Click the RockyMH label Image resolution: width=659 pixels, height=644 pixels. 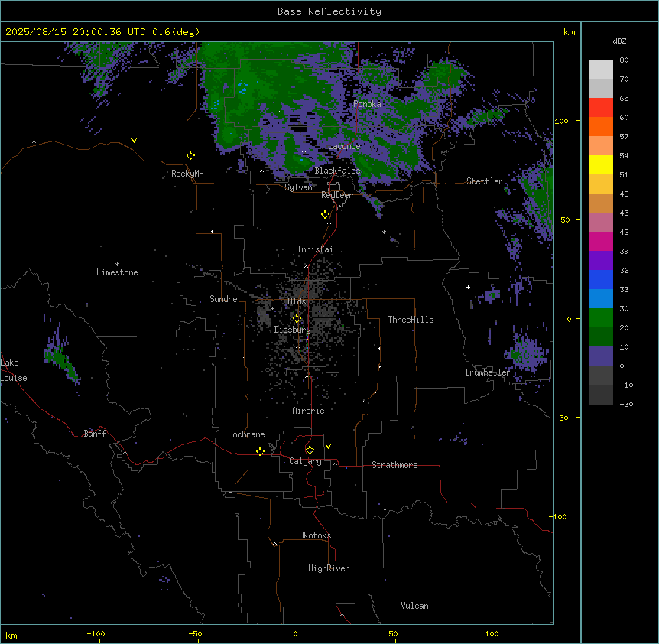pos(187,174)
